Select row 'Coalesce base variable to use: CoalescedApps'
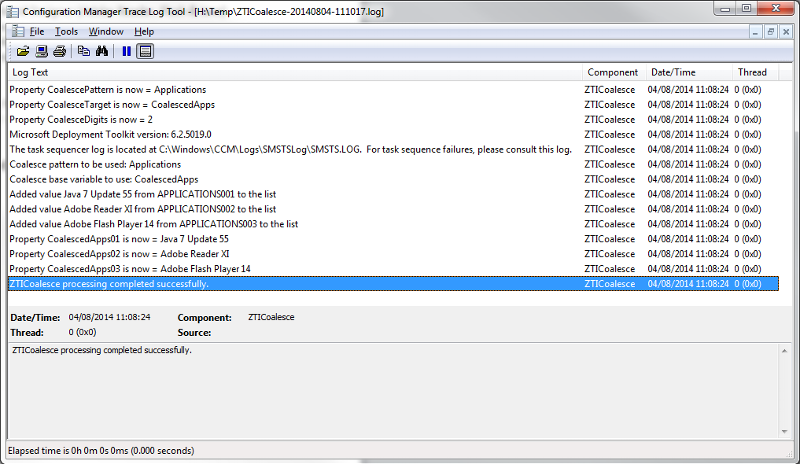This screenshot has height=464, width=800. point(393,179)
